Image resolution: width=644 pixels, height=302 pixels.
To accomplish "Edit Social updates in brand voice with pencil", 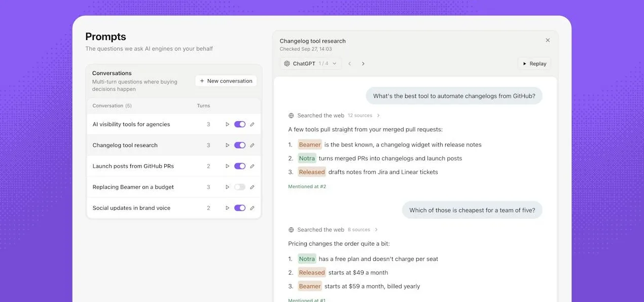I will (252, 208).
